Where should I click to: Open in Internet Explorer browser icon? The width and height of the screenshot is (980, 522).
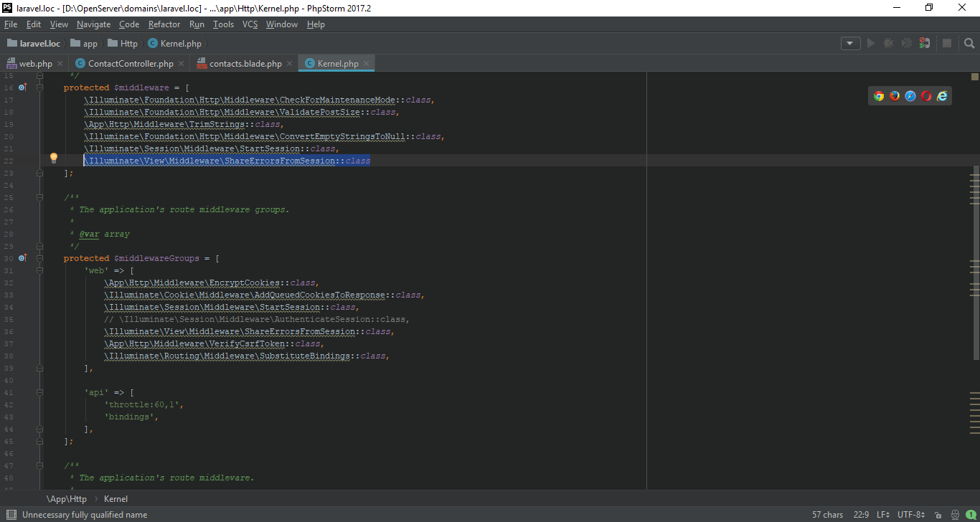[942, 96]
